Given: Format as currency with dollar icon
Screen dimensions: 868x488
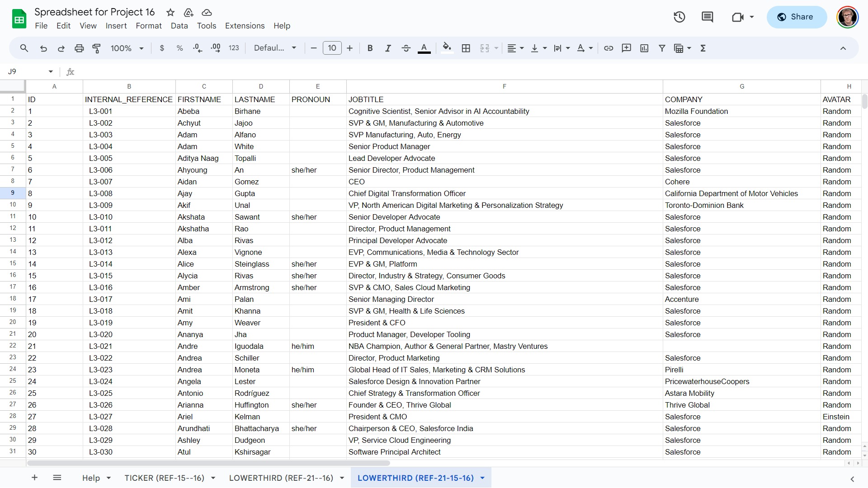Looking at the screenshot, I should pyautogui.click(x=162, y=48).
